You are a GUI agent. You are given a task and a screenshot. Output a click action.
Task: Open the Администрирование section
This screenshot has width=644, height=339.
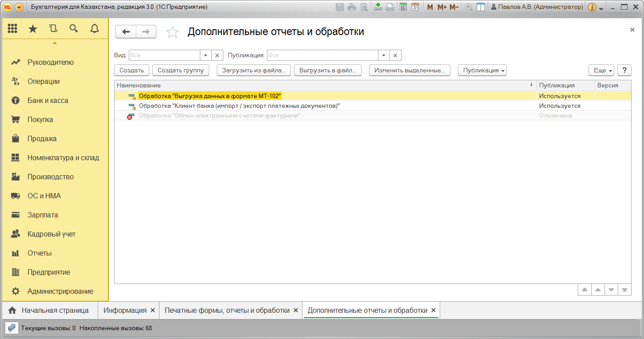pos(60,292)
